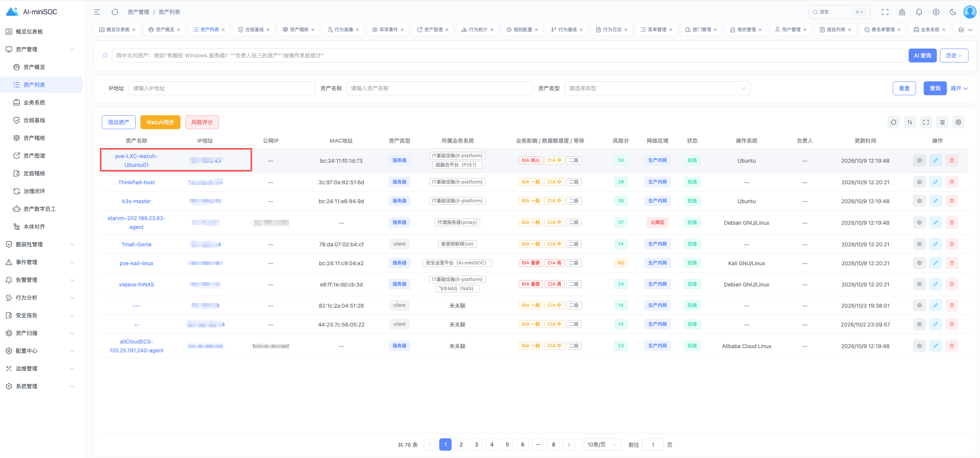
Task: Open the user avatar menu
Action: [970, 12]
